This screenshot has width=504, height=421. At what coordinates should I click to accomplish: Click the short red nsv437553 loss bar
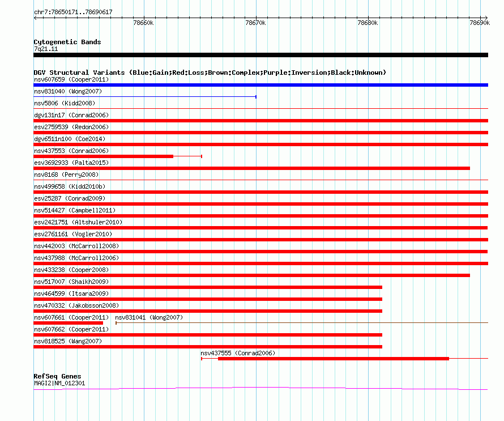click(x=104, y=156)
